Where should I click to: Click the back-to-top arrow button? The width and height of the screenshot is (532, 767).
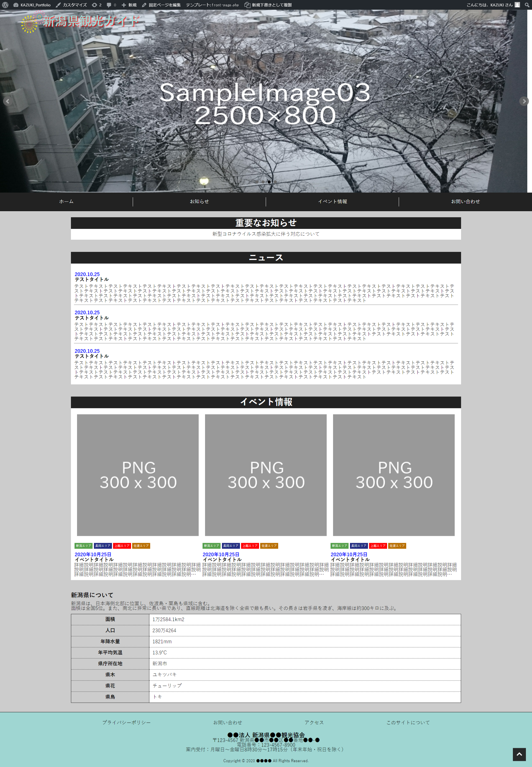click(x=519, y=754)
